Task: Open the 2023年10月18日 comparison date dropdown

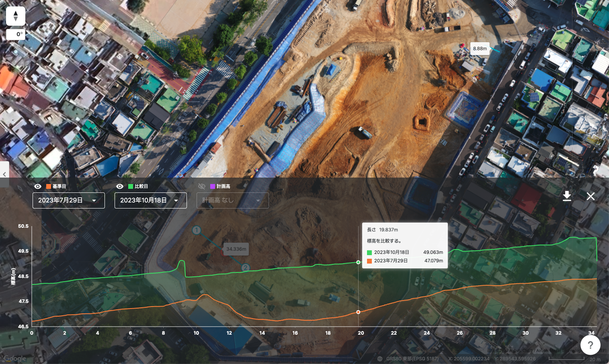Action: click(151, 200)
